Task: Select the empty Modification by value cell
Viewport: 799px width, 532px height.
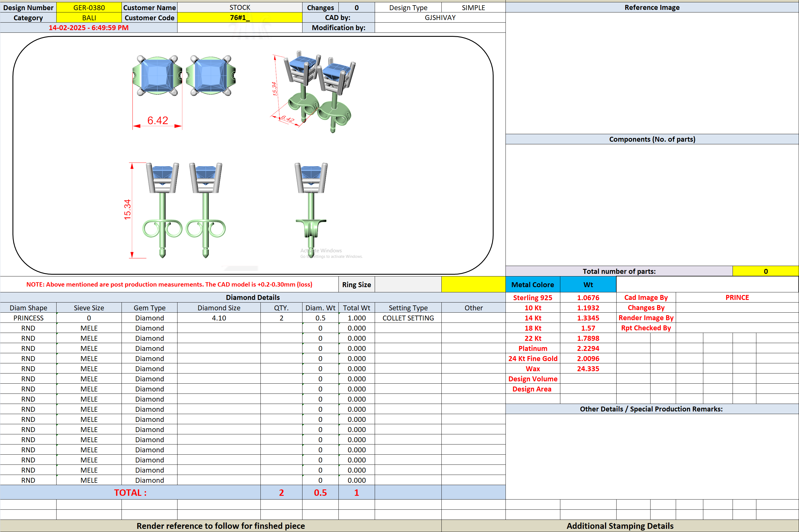Action: coord(440,28)
